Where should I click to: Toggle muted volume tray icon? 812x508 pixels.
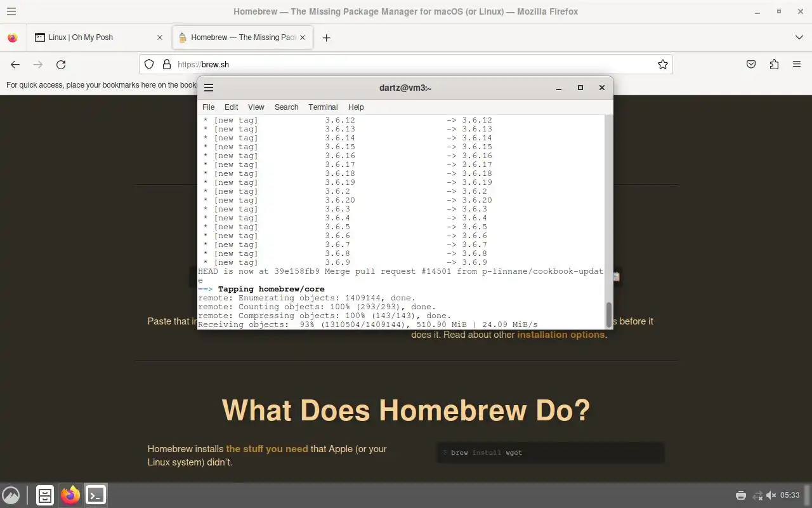[x=771, y=495]
